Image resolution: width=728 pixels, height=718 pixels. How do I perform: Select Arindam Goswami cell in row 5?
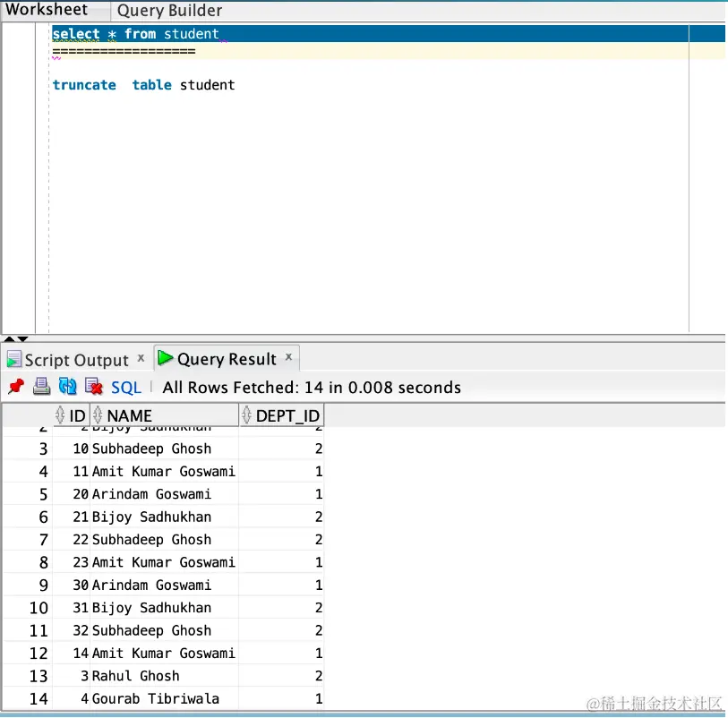[x=165, y=494]
